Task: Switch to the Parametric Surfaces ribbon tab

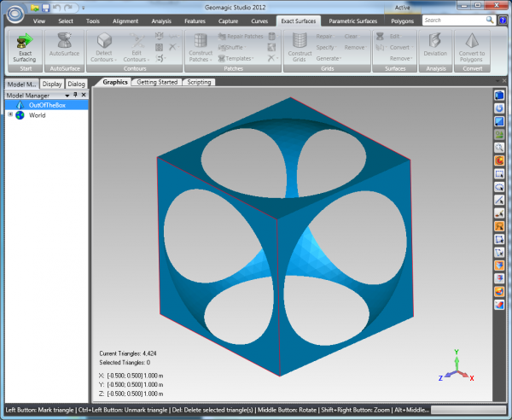Action: click(352, 20)
